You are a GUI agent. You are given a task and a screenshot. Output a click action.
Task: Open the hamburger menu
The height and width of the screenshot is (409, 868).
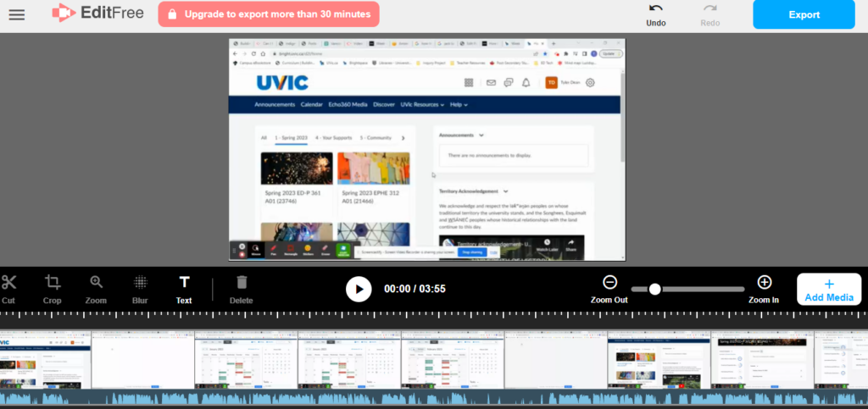[x=17, y=14]
